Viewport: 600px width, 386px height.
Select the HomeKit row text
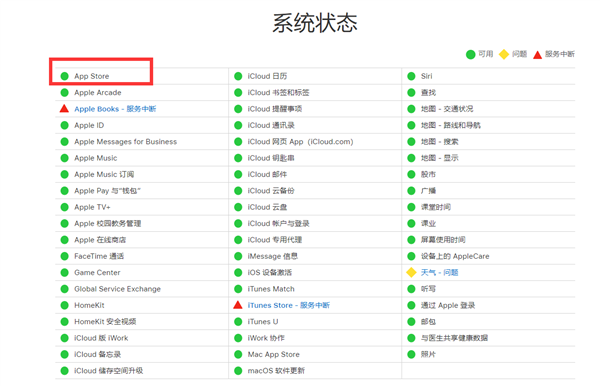click(89, 305)
